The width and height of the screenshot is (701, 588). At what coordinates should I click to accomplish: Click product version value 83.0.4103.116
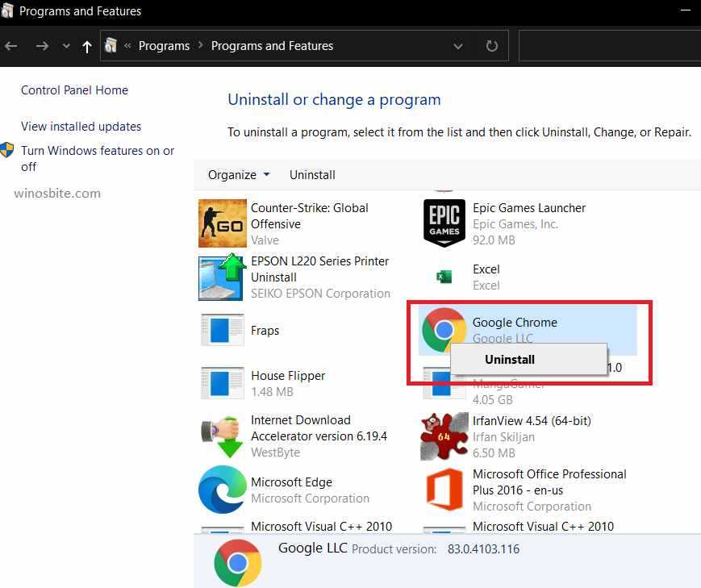pyautogui.click(x=484, y=549)
